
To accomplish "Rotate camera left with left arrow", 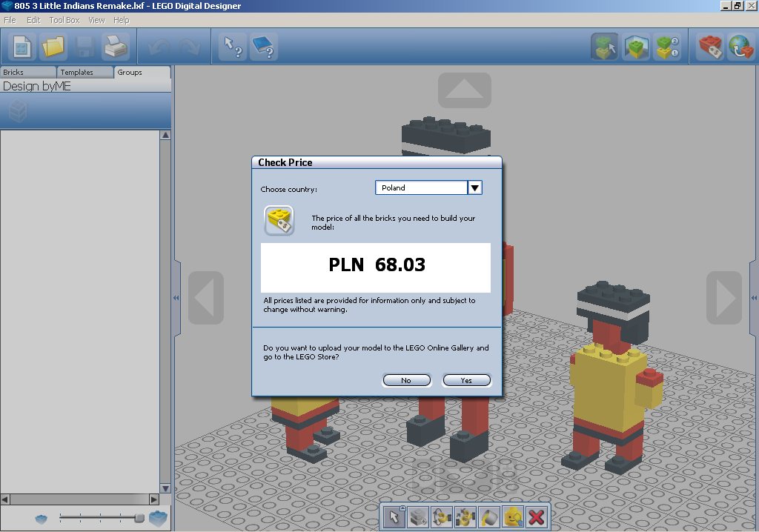I will pyautogui.click(x=206, y=298).
